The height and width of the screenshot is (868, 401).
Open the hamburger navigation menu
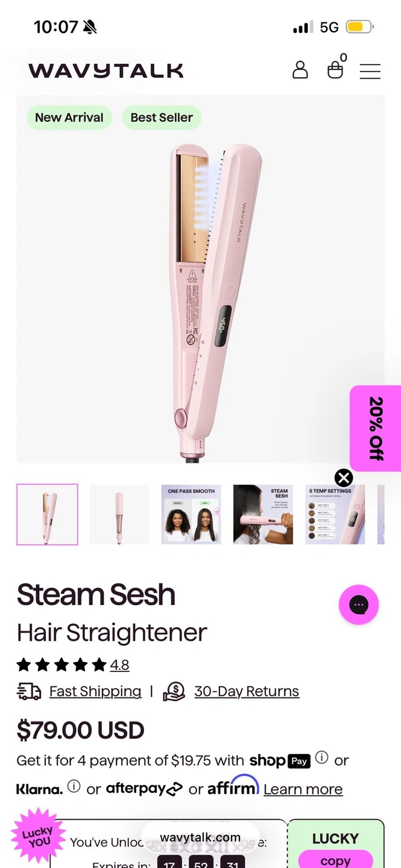pyautogui.click(x=370, y=71)
